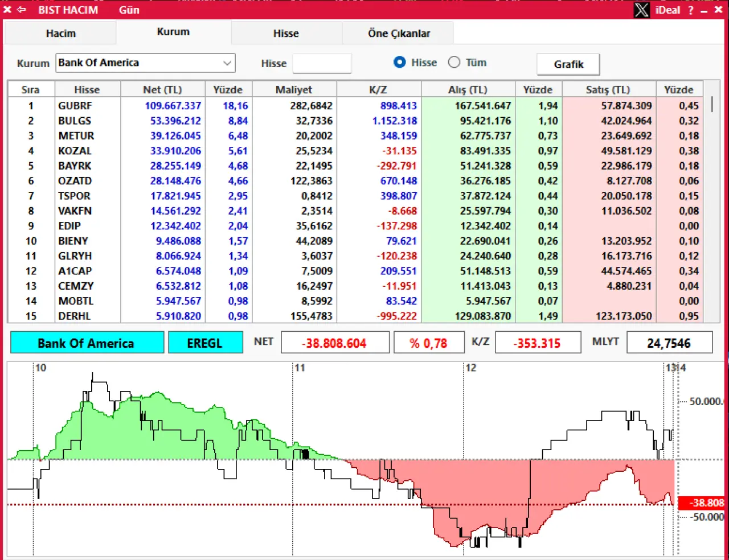Click the pin X icon at title bar left
Screen dimensions: 729x560
(7, 10)
